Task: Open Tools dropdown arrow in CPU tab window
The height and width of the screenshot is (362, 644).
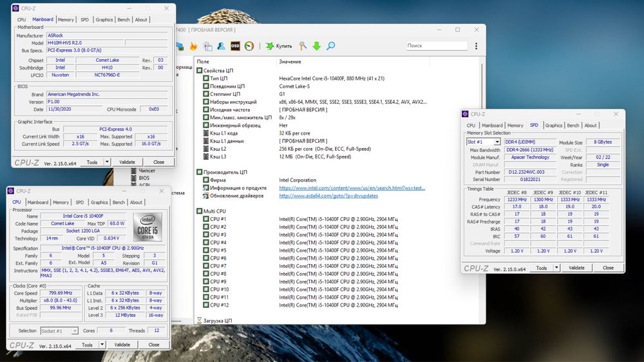Action: tap(102, 345)
